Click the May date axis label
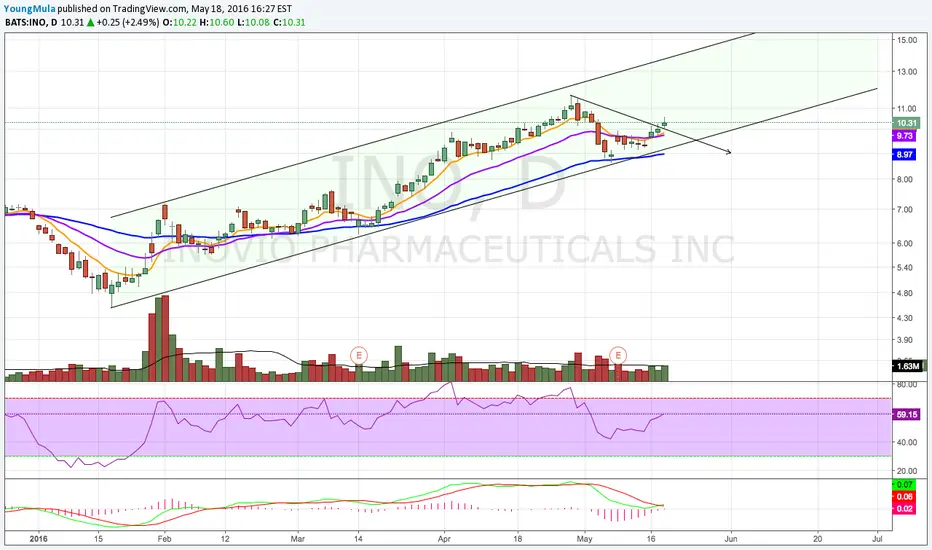The height and width of the screenshot is (550, 932). (585, 539)
